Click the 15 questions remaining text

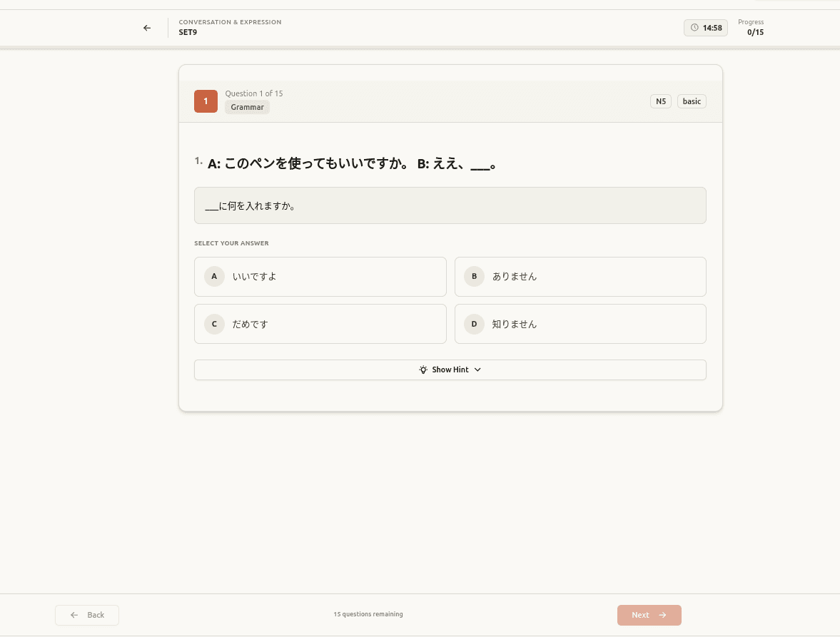368,614
